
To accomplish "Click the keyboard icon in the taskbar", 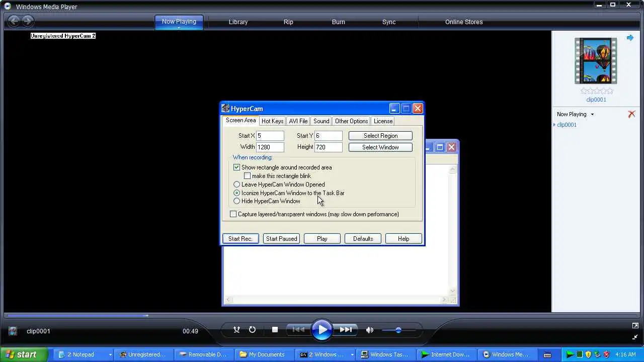I will pos(547,354).
